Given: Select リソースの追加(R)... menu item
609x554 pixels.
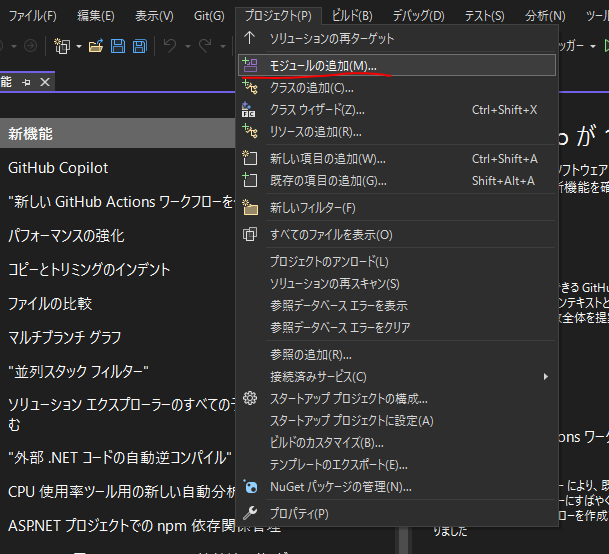Looking at the screenshot, I should point(397,132).
